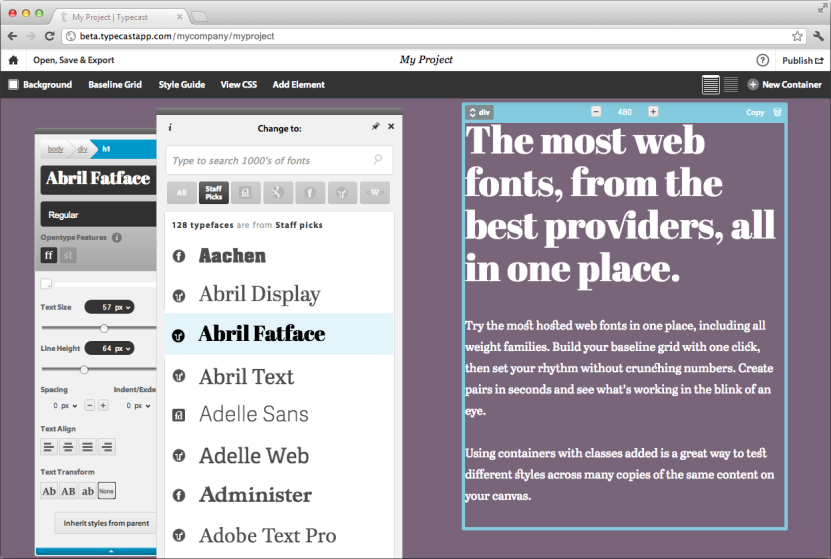Screen dimensions: 831x559
Task: Filter fonts by the W provider icon
Action: (375, 193)
